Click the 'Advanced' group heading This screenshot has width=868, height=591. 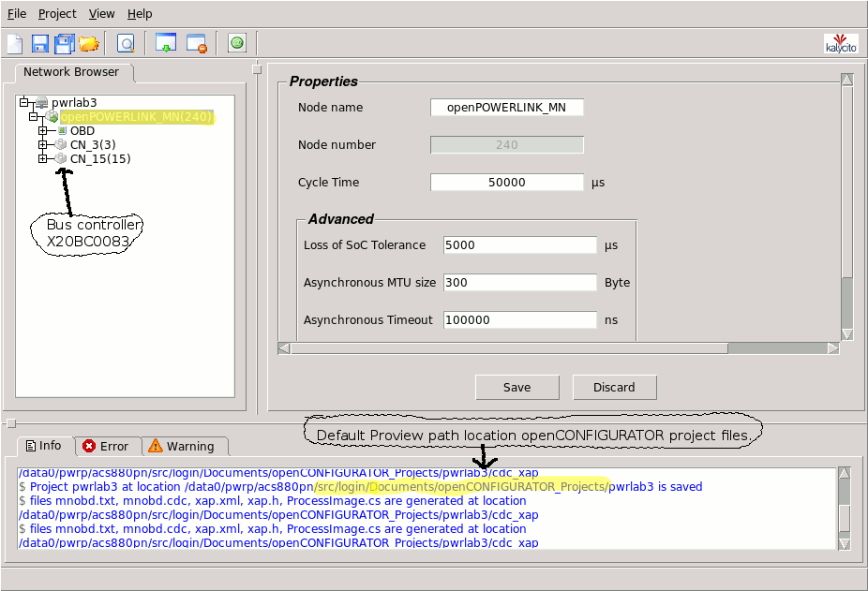click(341, 219)
